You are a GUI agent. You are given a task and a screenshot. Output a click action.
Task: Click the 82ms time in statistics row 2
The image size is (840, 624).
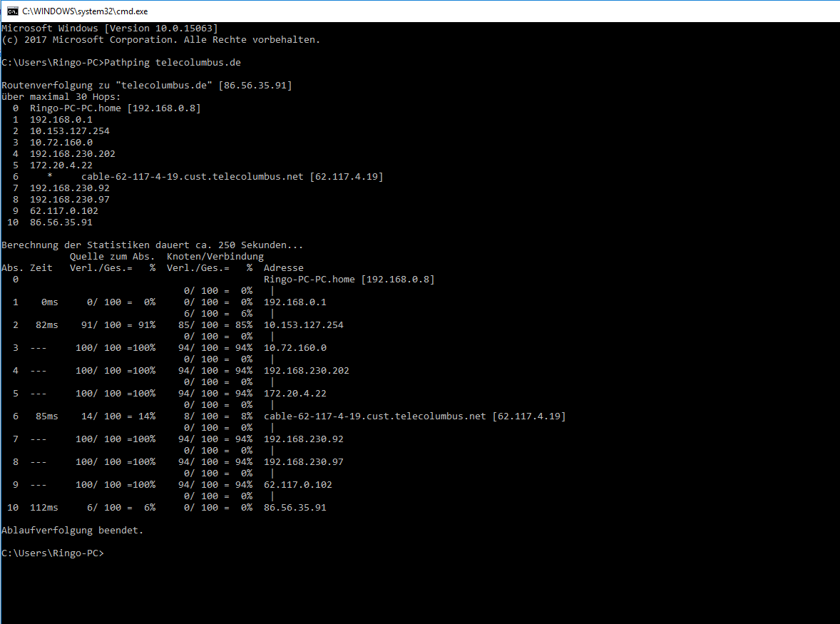pos(47,325)
